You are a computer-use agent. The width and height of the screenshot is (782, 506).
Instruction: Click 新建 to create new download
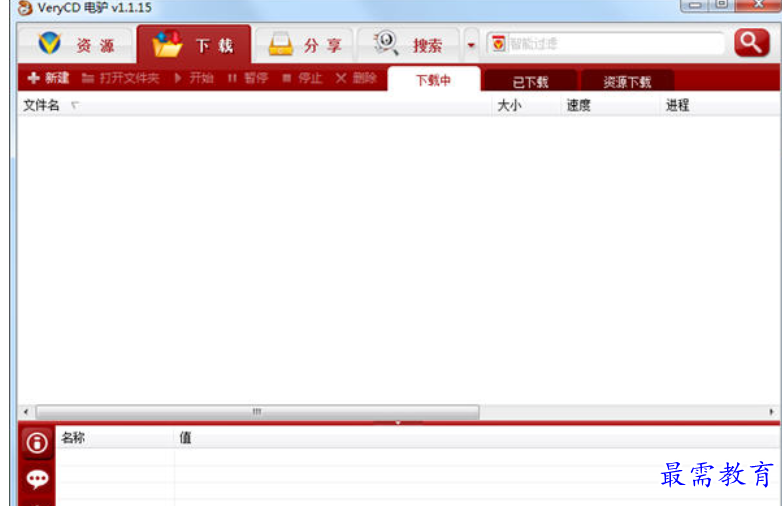click(48, 78)
